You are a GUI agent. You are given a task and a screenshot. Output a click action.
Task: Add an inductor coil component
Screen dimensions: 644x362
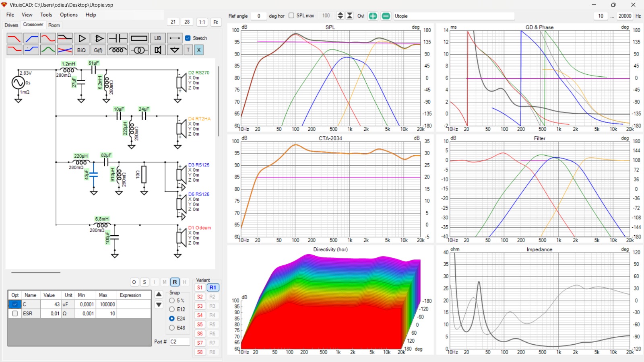118,50
